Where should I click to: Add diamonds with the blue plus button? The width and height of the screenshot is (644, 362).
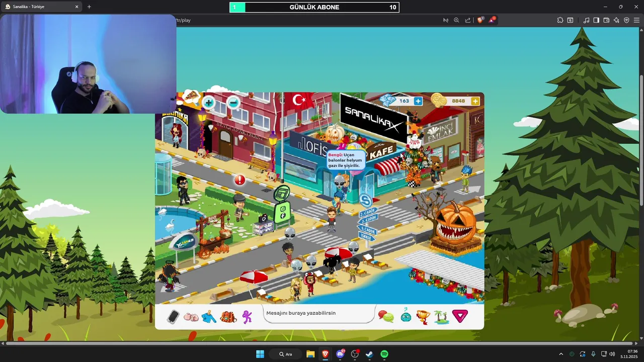point(418,101)
